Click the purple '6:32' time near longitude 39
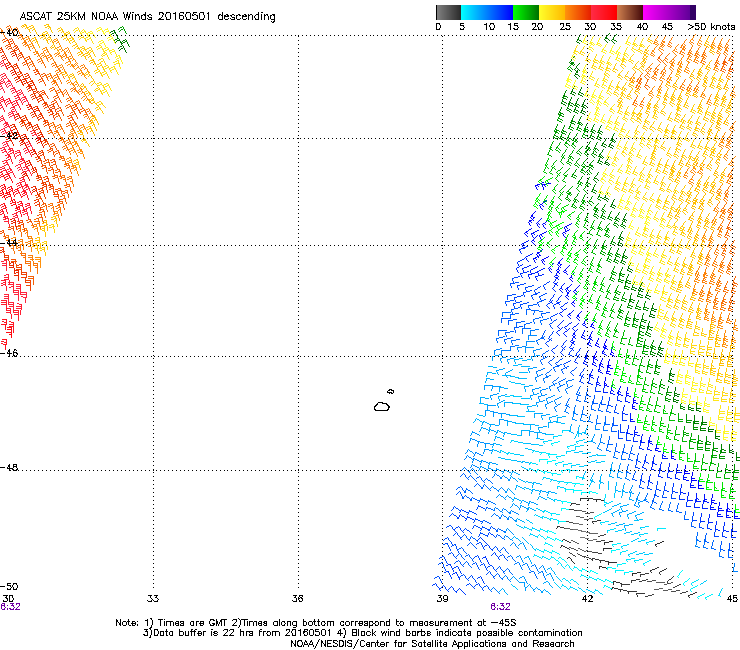The height and width of the screenshot is (650, 740). click(x=500, y=607)
